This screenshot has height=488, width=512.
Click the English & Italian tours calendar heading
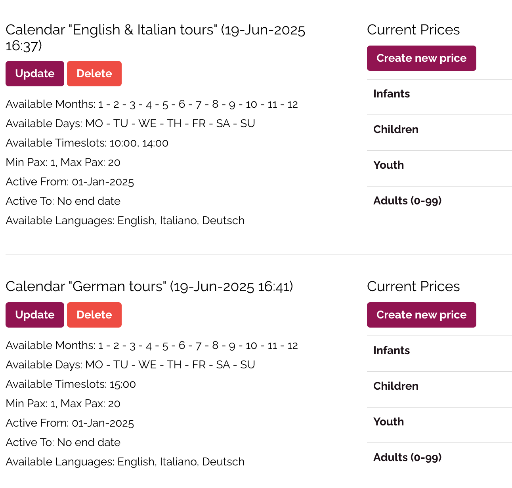[155, 38]
